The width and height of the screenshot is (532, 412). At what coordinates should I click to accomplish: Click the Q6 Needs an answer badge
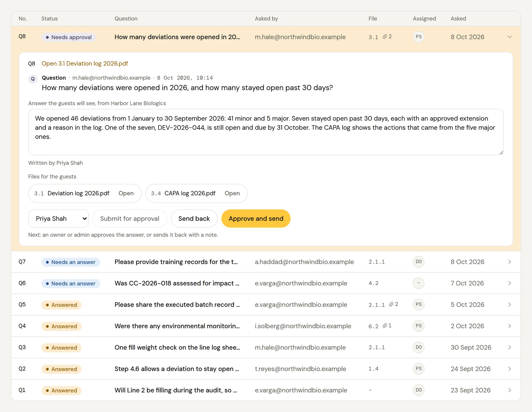(x=70, y=283)
